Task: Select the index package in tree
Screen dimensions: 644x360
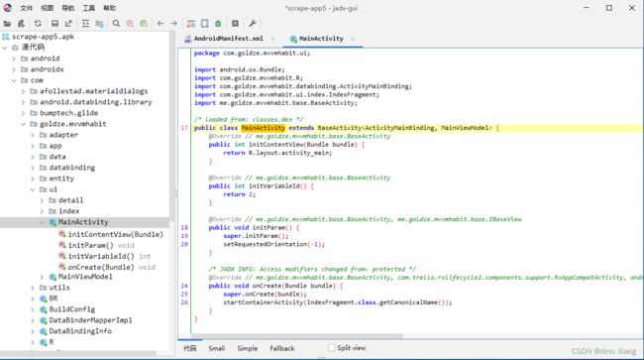Action: (x=69, y=211)
